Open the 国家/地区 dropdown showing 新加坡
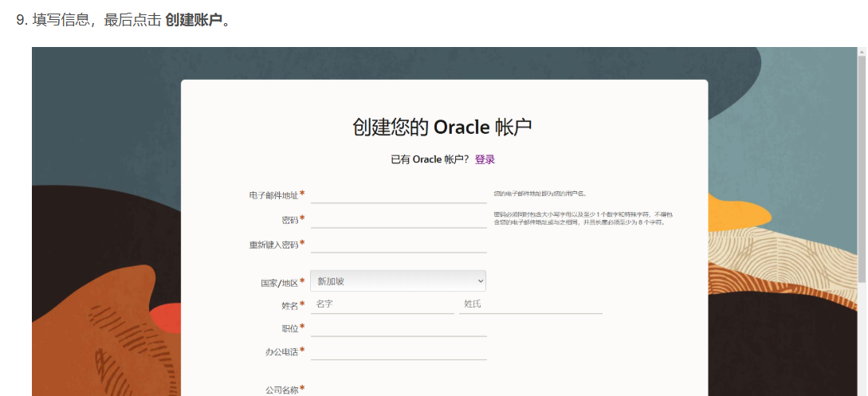 (398, 281)
